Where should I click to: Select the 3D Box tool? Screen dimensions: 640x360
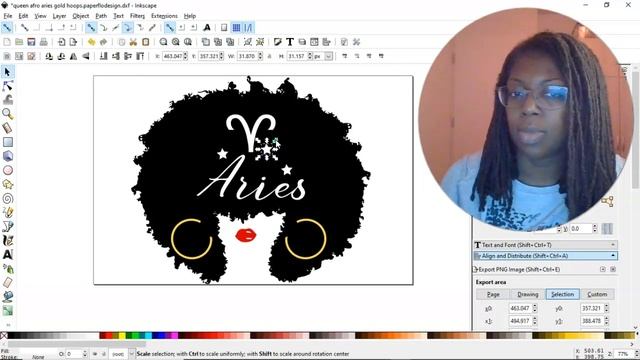7,156
